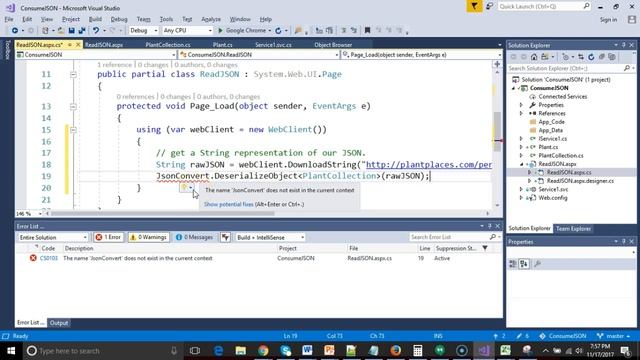This screenshot has height=360, width=640.
Task: Start debugging with the green play icon
Action: [x=220, y=31]
